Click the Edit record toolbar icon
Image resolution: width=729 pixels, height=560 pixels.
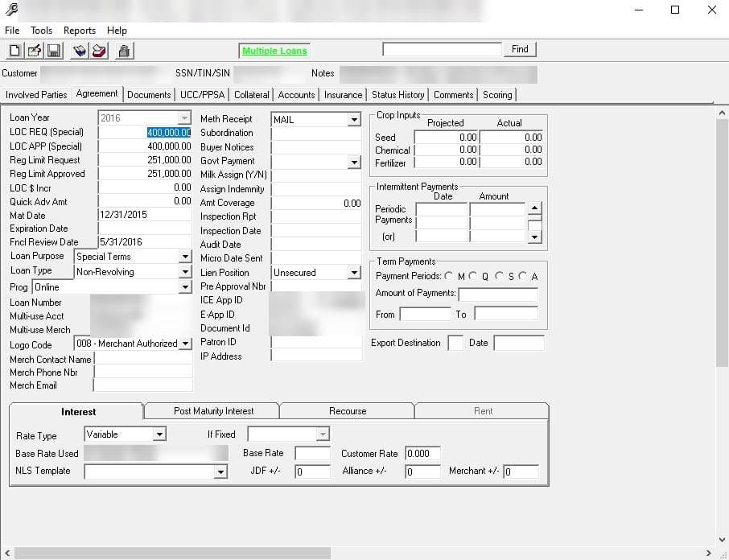click(35, 50)
